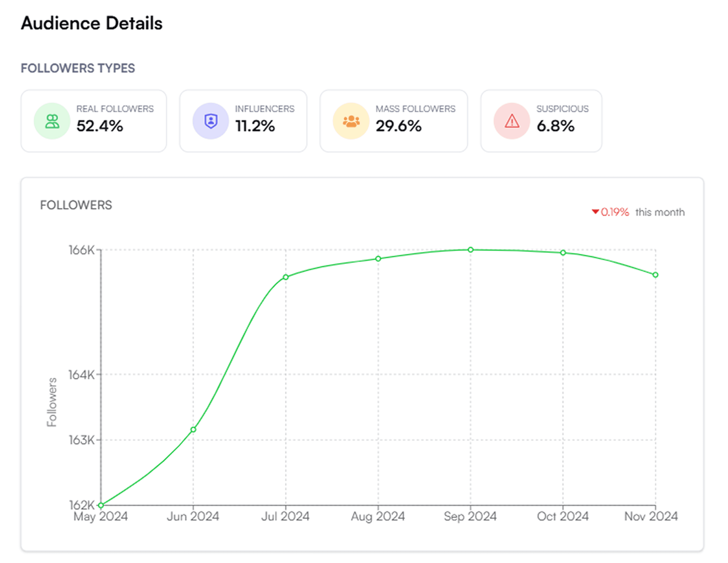
Task: Click the Nov 2024 data point
Action: coord(655,275)
